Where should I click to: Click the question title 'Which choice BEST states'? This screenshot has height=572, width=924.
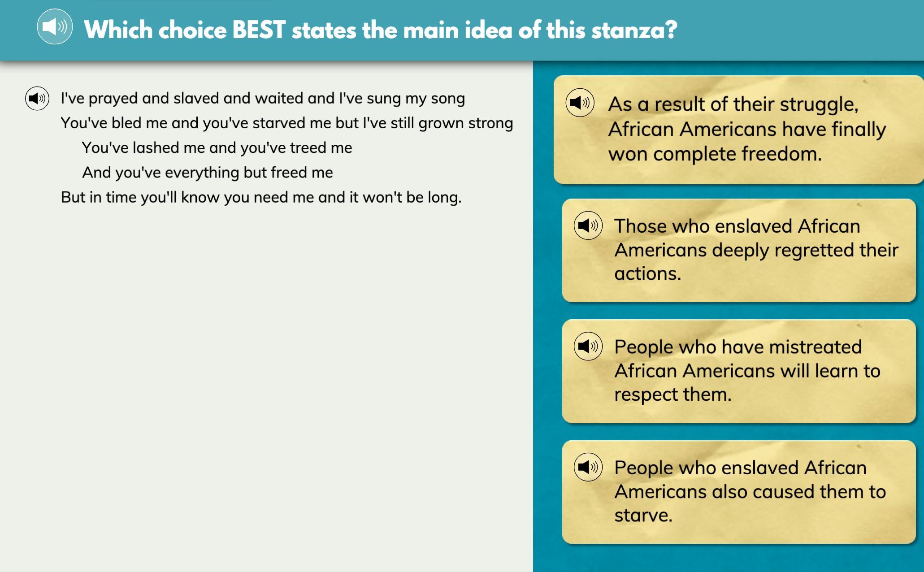tap(381, 30)
